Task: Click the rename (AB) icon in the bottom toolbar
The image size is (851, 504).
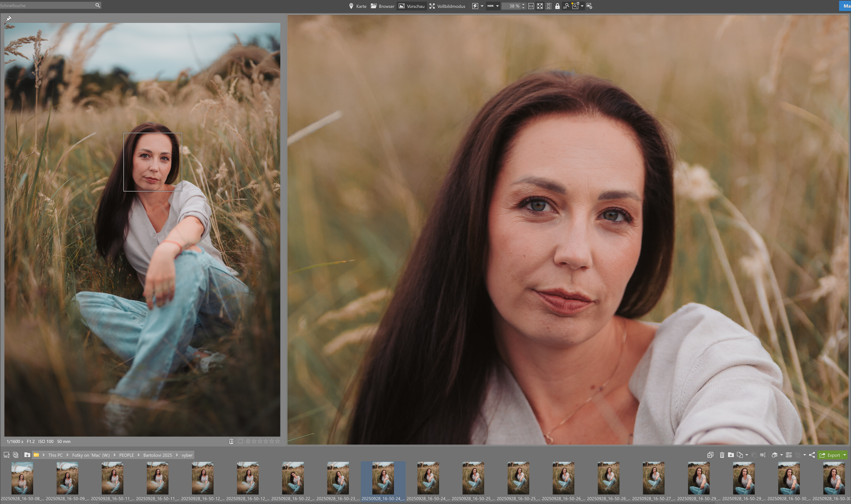Action: 762,455
